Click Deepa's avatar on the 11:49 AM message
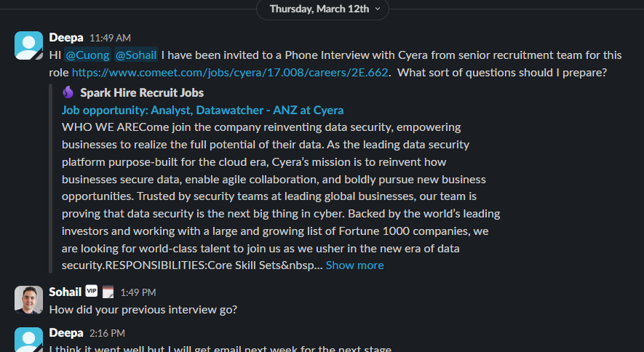This screenshot has width=644, height=352. [28, 45]
